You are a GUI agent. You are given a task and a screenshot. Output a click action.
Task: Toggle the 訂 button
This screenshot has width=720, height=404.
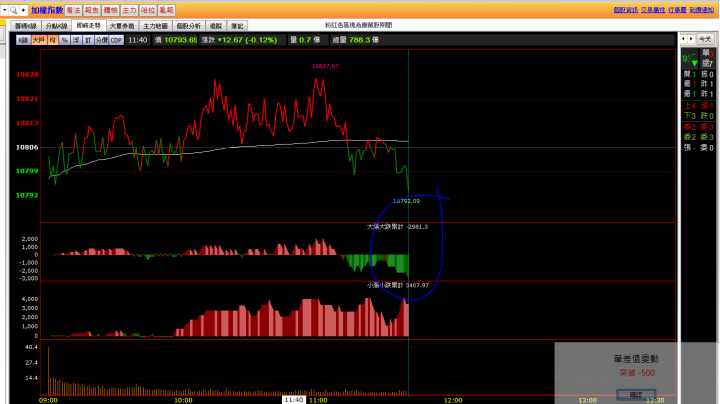88,40
